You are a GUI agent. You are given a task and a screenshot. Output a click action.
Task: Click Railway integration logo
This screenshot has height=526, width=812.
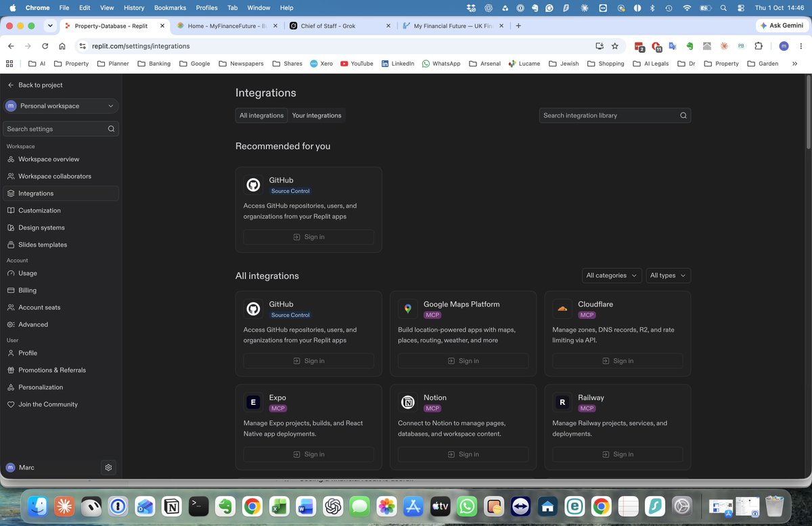562,403
